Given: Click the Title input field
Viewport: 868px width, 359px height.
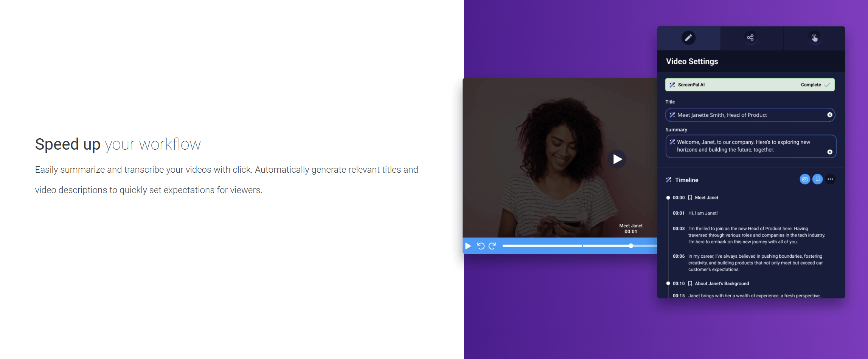Looking at the screenshot, I should (750, 115).
